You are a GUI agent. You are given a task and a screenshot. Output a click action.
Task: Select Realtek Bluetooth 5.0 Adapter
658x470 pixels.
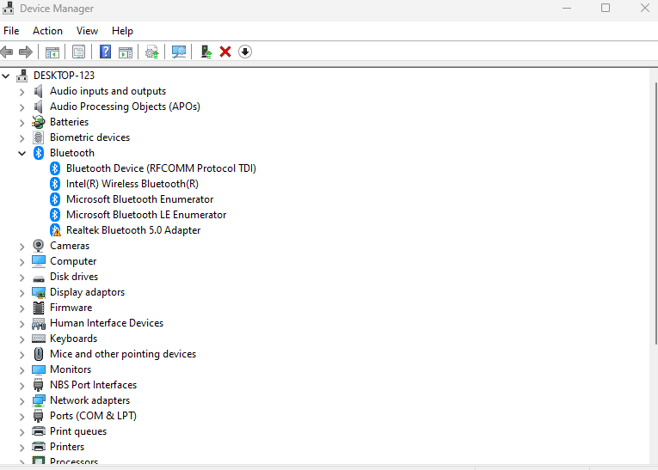pos(133,230)
